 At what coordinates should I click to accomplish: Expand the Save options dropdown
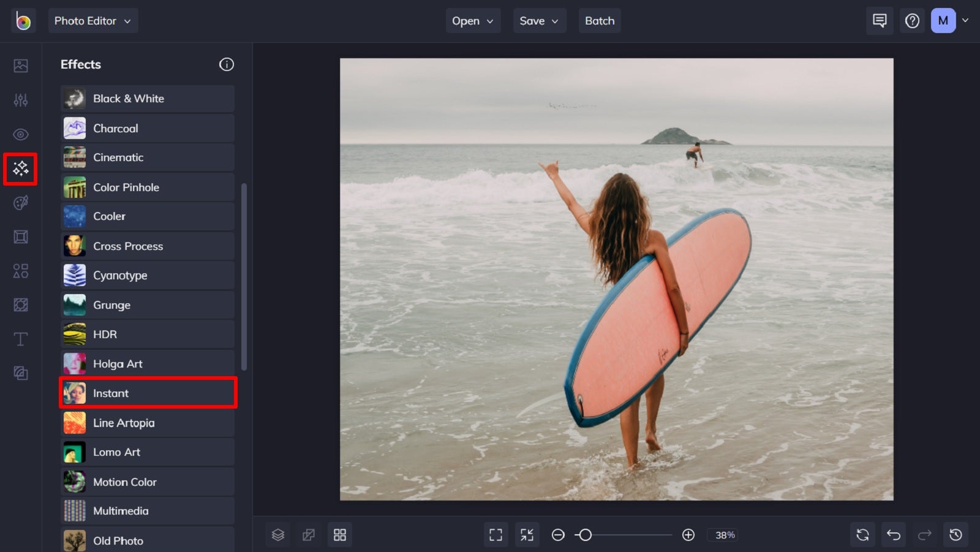coord(538,20)
